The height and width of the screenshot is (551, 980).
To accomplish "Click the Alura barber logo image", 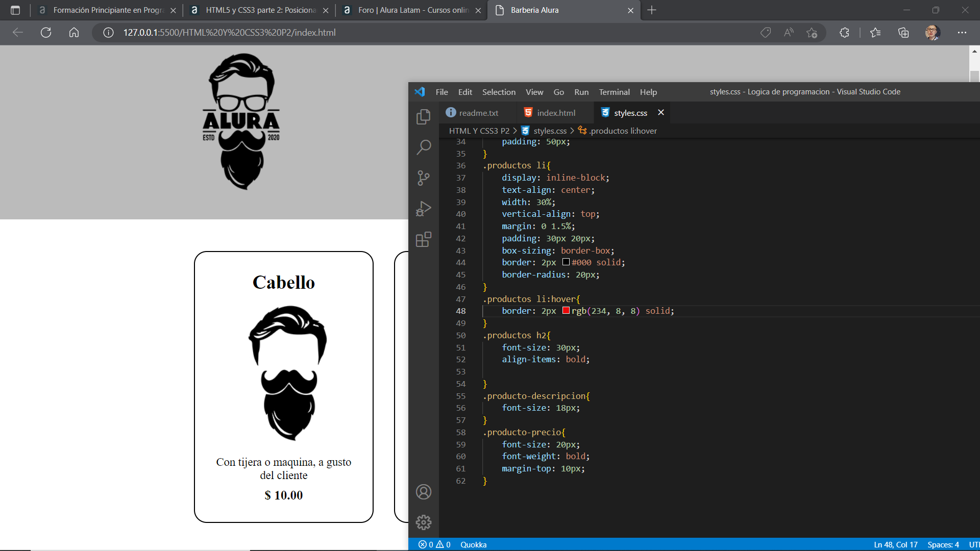I will [x=241, y=121].
